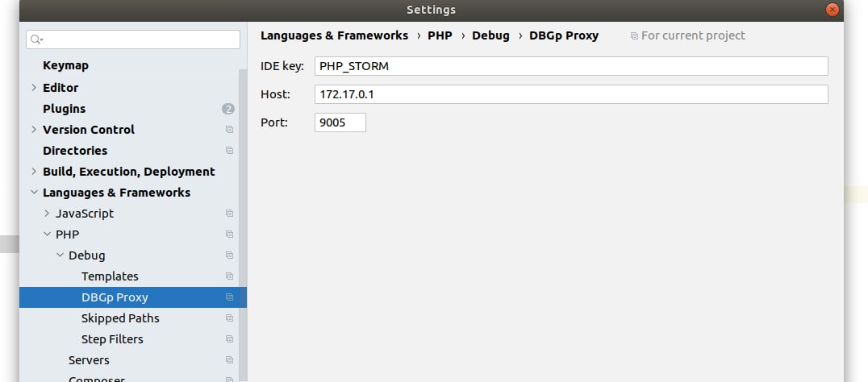Expand the JavaScript node

click(x=47, y=214)
